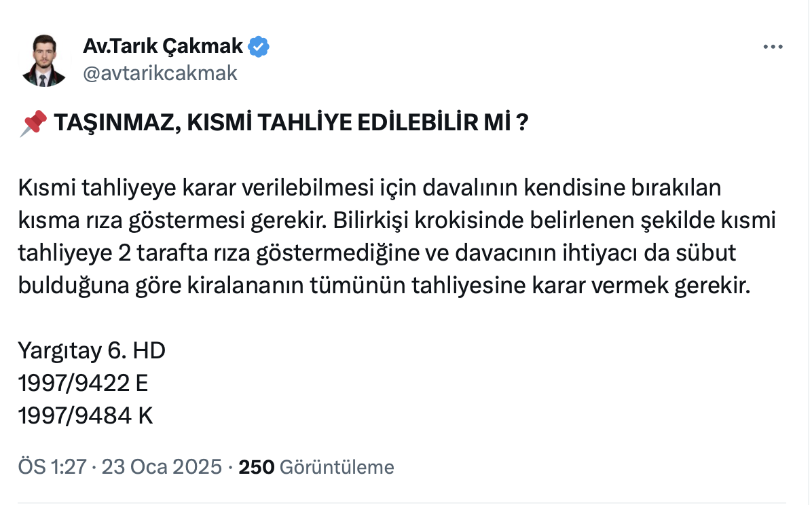Click the bold 250 view count
The width and height of the screenshot is (812, 505).
click(257, 467)
